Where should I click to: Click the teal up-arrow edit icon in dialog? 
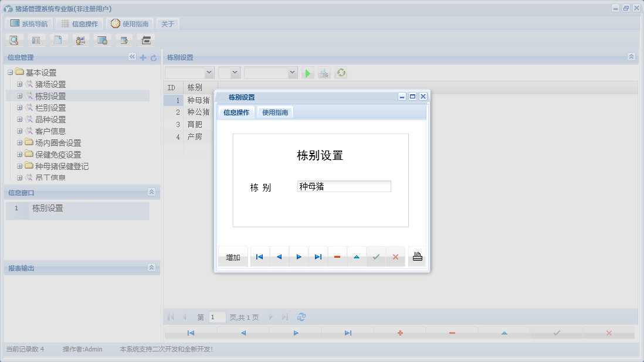(357, 257)
